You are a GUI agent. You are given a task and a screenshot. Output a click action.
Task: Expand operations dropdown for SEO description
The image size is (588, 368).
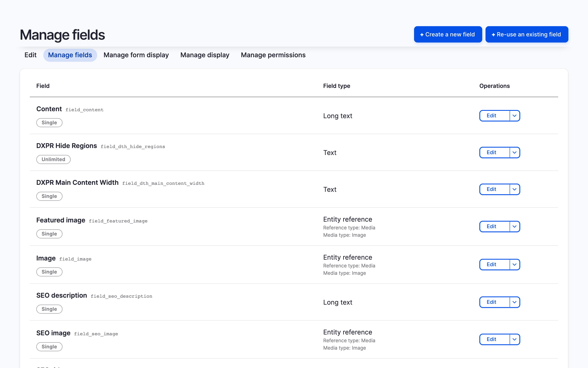(x=515, y=302)
